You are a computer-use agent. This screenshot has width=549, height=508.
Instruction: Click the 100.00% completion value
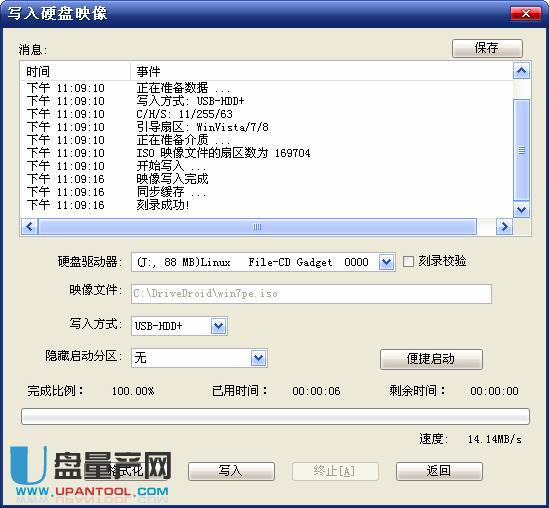[133, 391]
